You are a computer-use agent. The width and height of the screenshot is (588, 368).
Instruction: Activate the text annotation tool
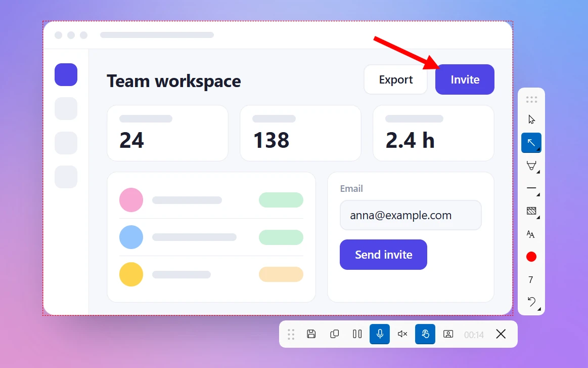[531, 234]
